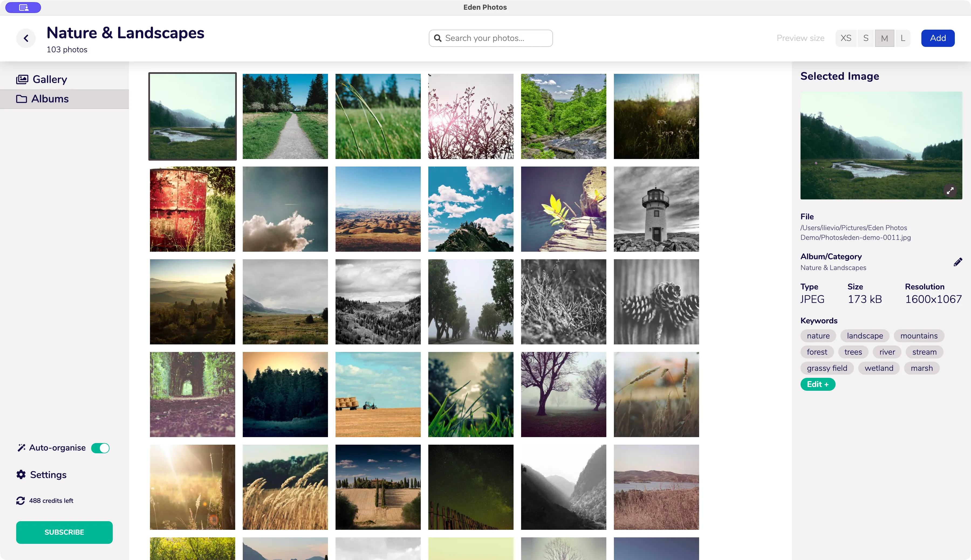This screenshot has width=971, height=560.
Task: Click the 488 credits left label
Action: coord(51,500)
